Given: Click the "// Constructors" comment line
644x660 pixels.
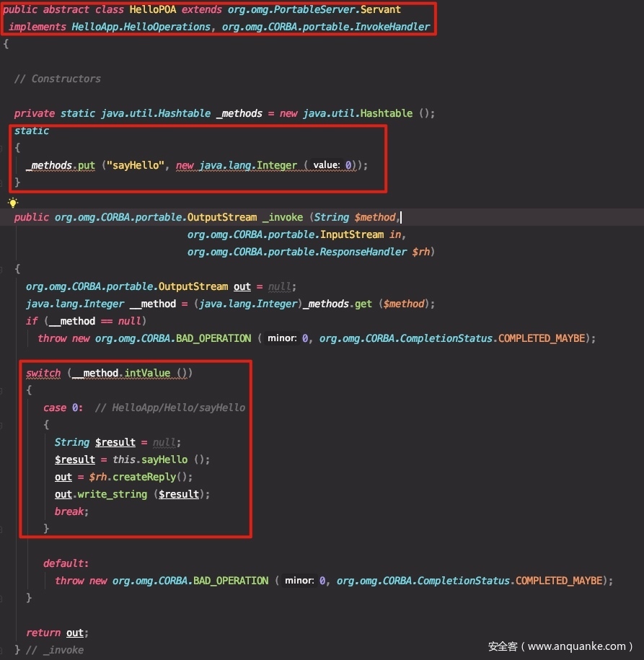Looking at the screenshot, I should 58,79.
